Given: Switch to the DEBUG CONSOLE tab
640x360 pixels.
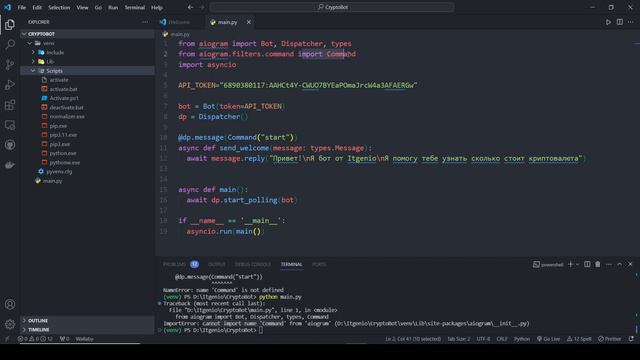Looking at the screenshot, I should tap(253, 264).
